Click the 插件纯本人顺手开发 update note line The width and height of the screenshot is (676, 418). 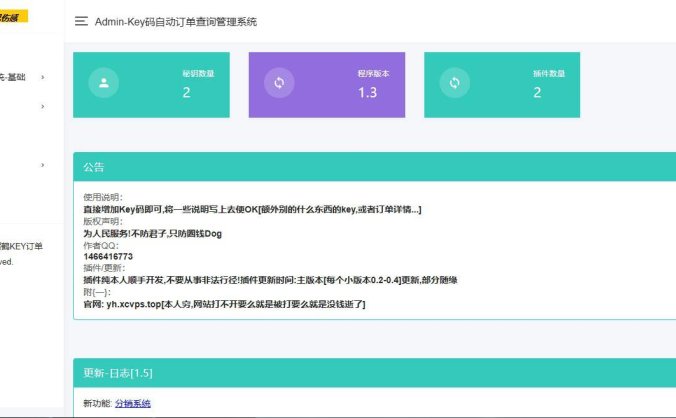point(270,280)
